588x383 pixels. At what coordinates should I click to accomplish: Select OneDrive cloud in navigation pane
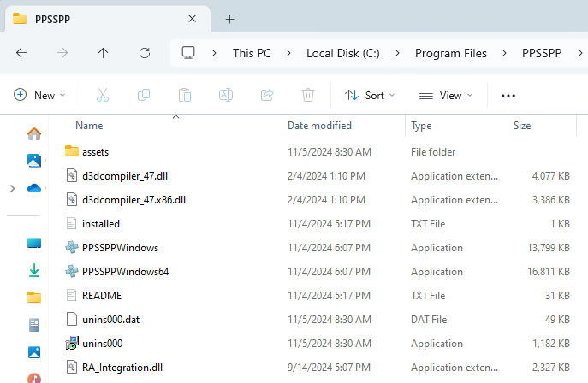click(x=34, y=188)
